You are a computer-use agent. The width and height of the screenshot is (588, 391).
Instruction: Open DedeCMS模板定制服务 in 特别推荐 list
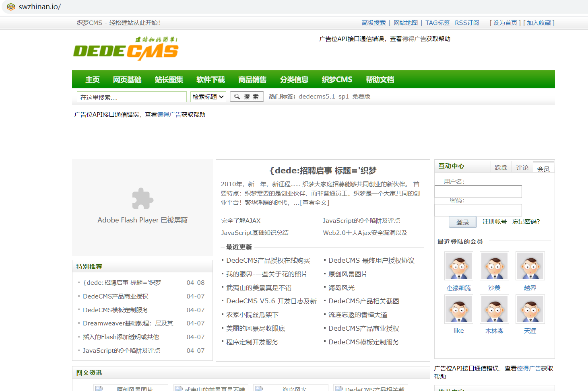coord(116,310)
